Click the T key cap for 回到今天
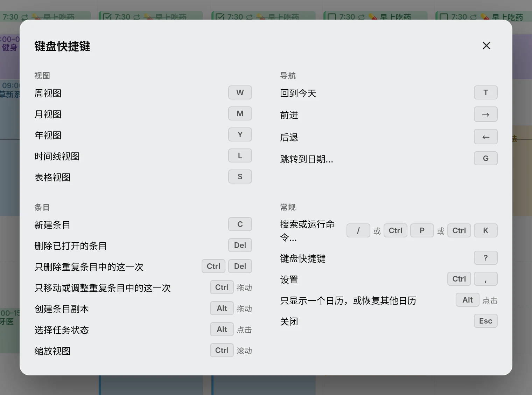The image size is (532, 395). [x=486, y=93]
